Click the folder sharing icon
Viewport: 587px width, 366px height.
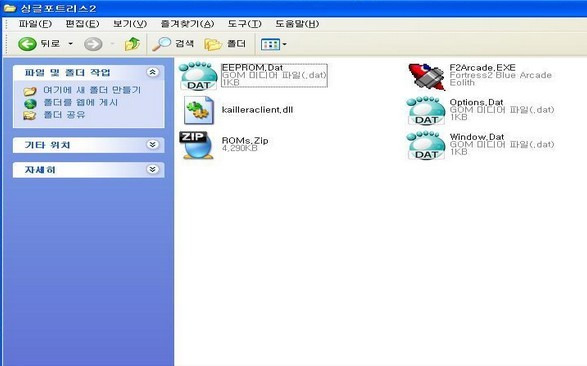(x=30, y=116)
